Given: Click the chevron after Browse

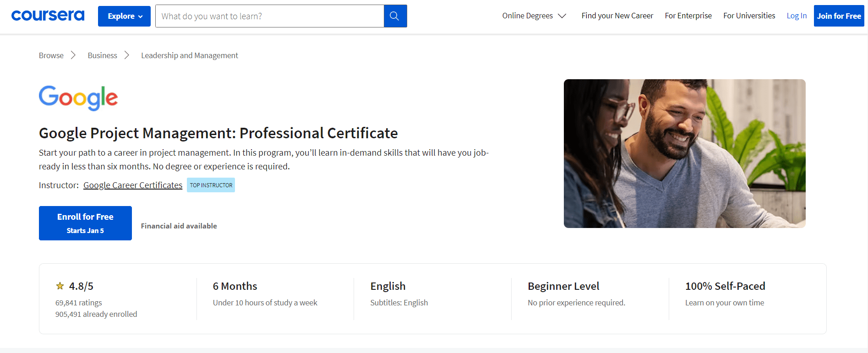Looking at the screenshot, I should pos(73,55).
